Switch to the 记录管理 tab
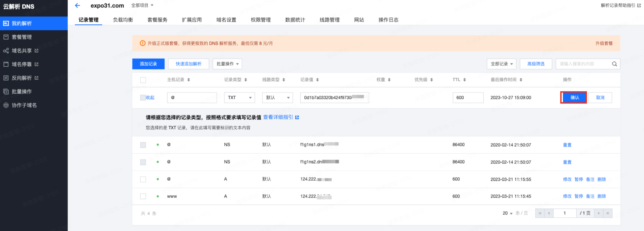 pos(88,20)
